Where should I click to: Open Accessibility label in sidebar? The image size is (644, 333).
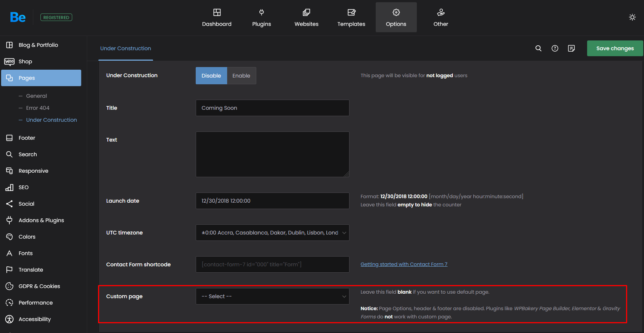pyautogui.click(x=35, y=319)
